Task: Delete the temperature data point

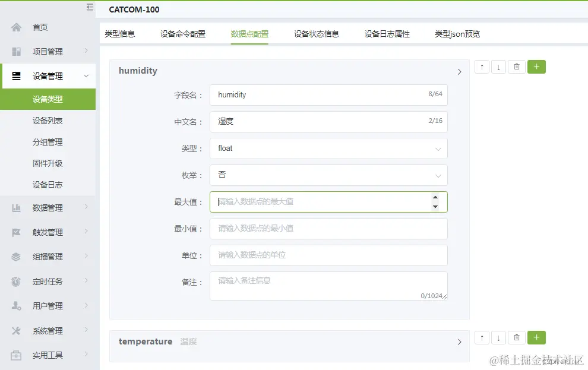Action: point(516,338)
